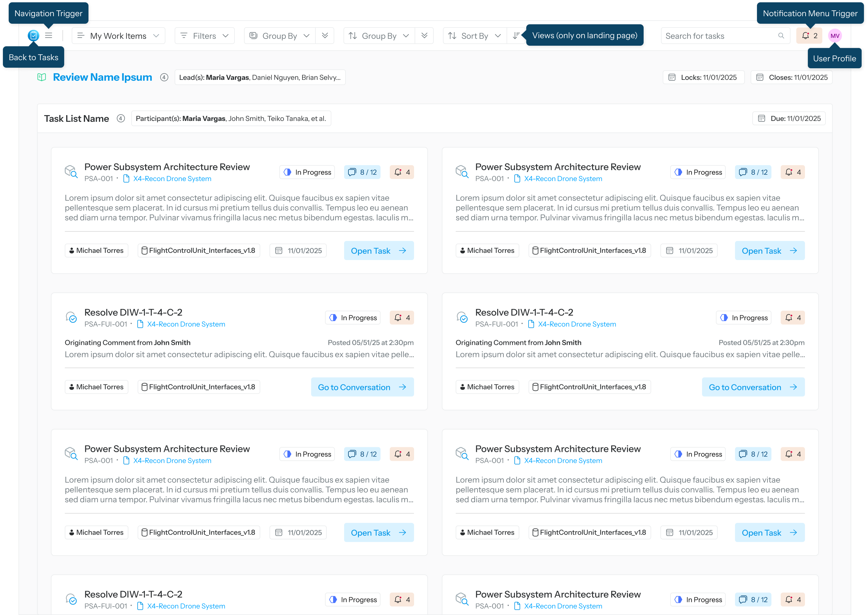The width and height of the screenshot is (868, 615).
Task: Click the 8/12 comment badge on first Power Subsystem card
Action: coord(362,172)
